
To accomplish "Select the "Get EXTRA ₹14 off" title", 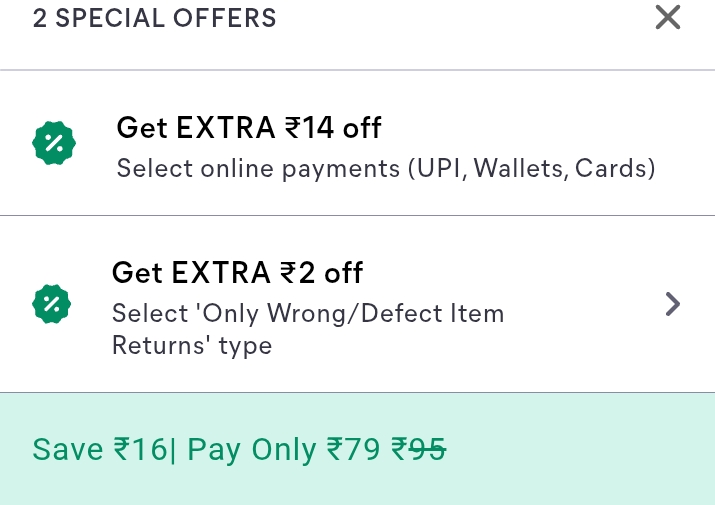I will [249, 128].
